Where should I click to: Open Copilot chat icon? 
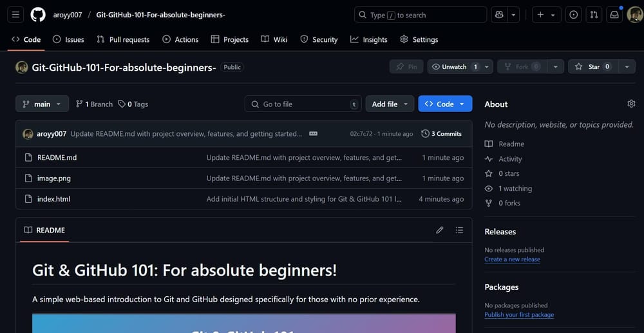[x=500, y=15]
